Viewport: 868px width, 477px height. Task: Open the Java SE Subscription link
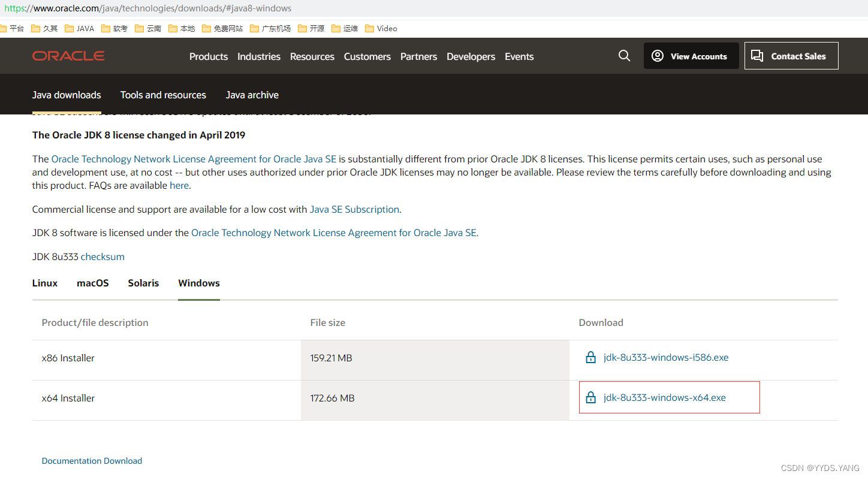click(354, 209)
